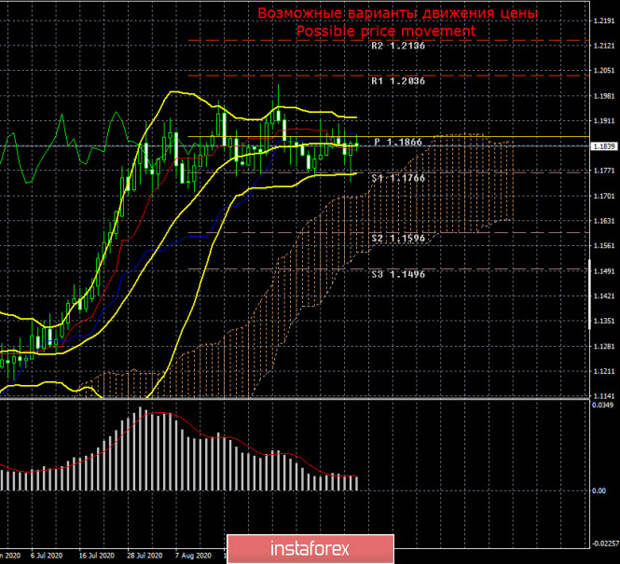620x564 pixels.
Task: Click the 1.1281 price axis value
Action: 604,346
